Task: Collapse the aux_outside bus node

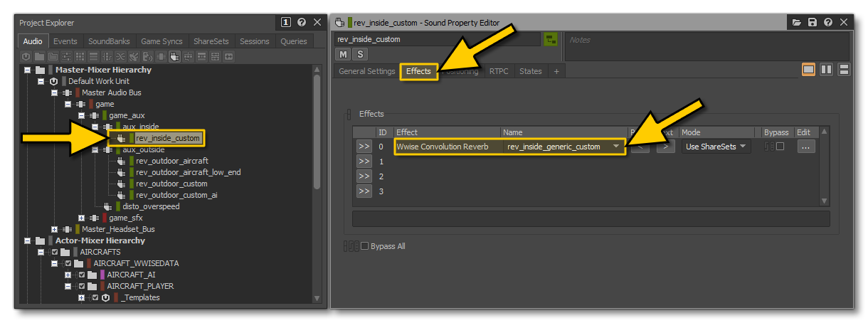Action: tap(95, 149)
